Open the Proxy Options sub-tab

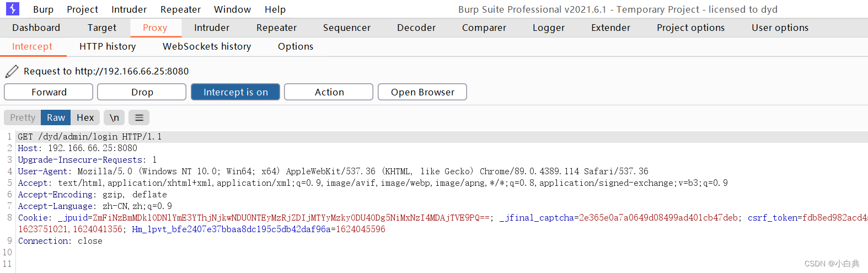296,47
